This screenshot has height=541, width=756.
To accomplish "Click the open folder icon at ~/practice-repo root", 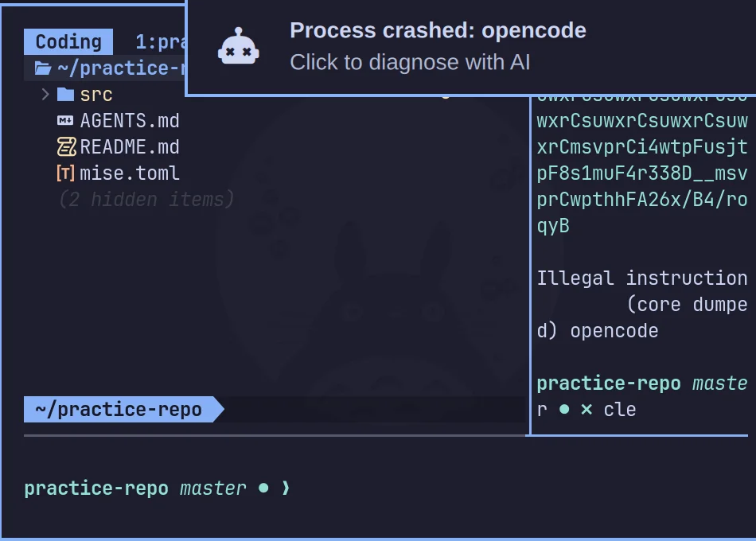I will tap(43, 68).
